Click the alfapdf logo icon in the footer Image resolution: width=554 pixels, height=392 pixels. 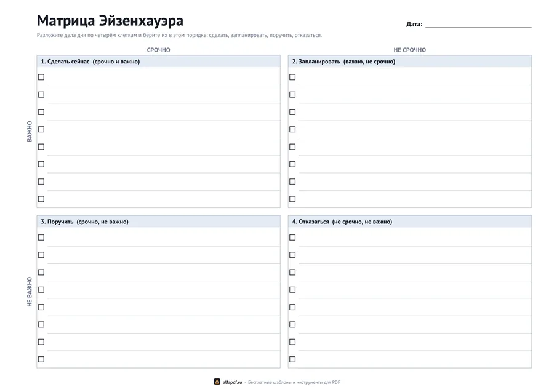click(217, 382)
